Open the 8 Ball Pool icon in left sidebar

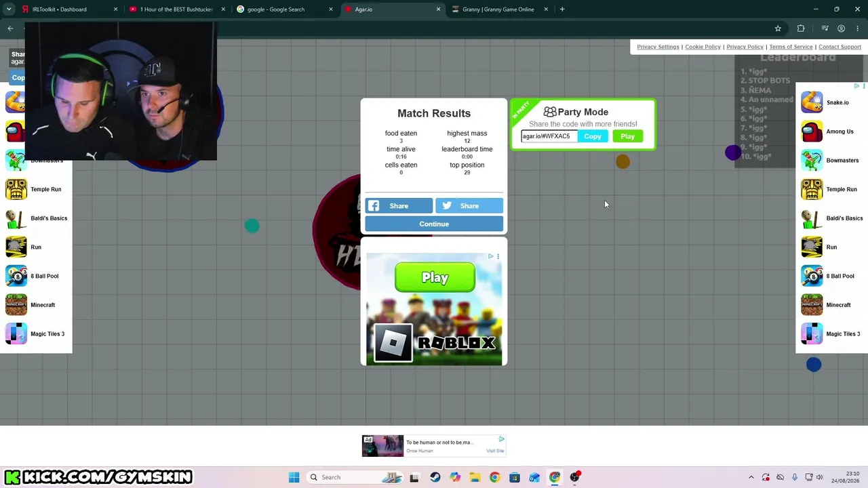coord(16,276)
